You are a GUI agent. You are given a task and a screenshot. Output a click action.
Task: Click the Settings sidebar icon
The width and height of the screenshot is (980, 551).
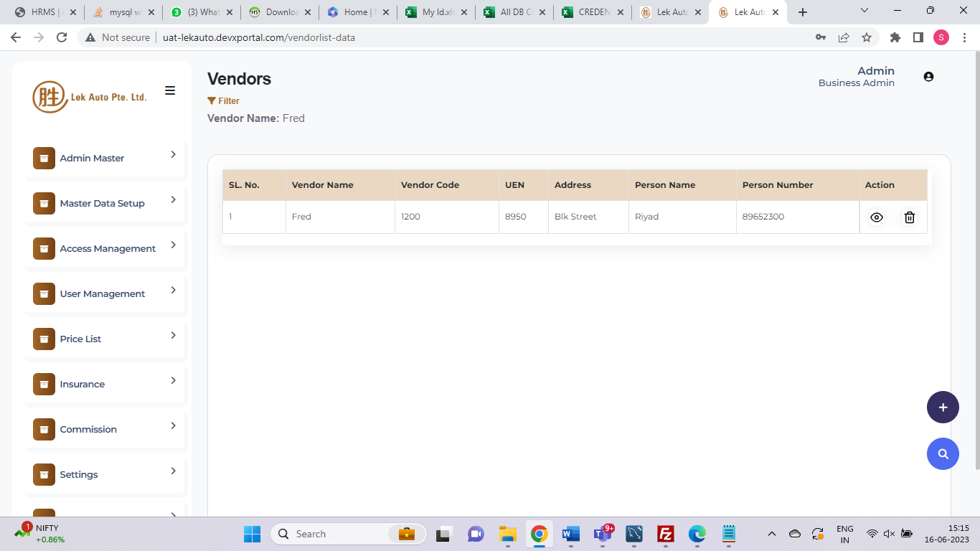(x=44, y=474)
